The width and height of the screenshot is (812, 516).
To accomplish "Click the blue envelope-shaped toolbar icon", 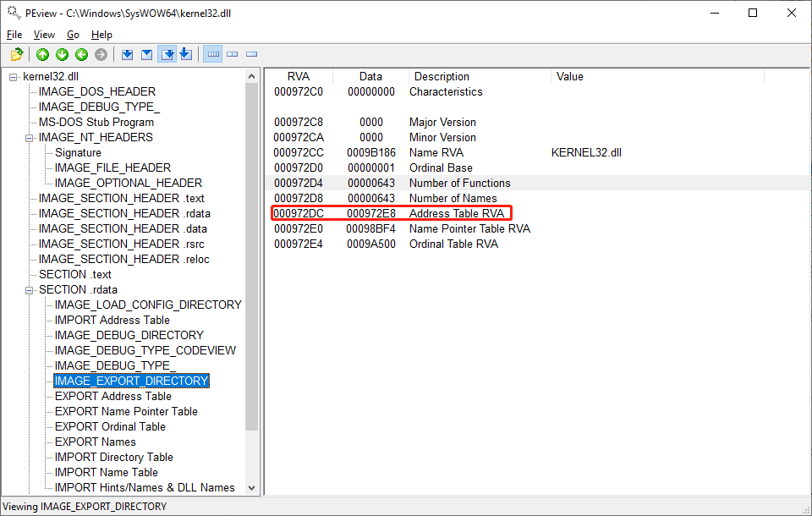I will pyautogui.click(x=146, y=55).
